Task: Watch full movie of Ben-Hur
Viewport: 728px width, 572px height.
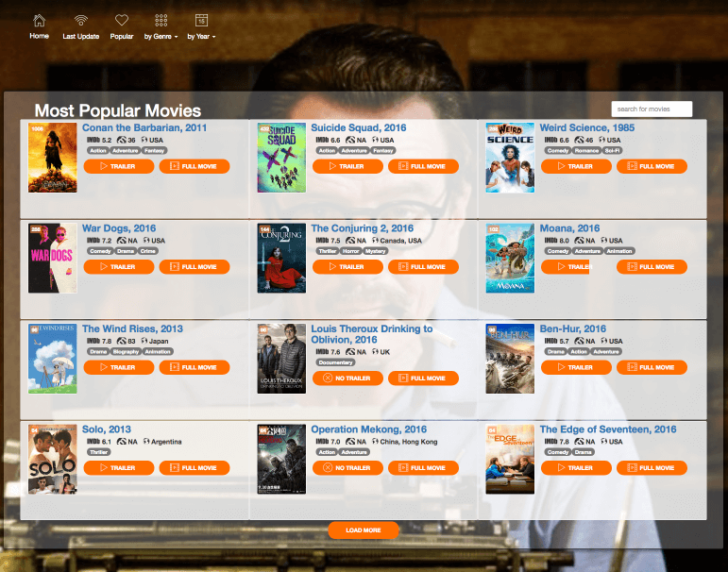Action: [x=652, y=367]
